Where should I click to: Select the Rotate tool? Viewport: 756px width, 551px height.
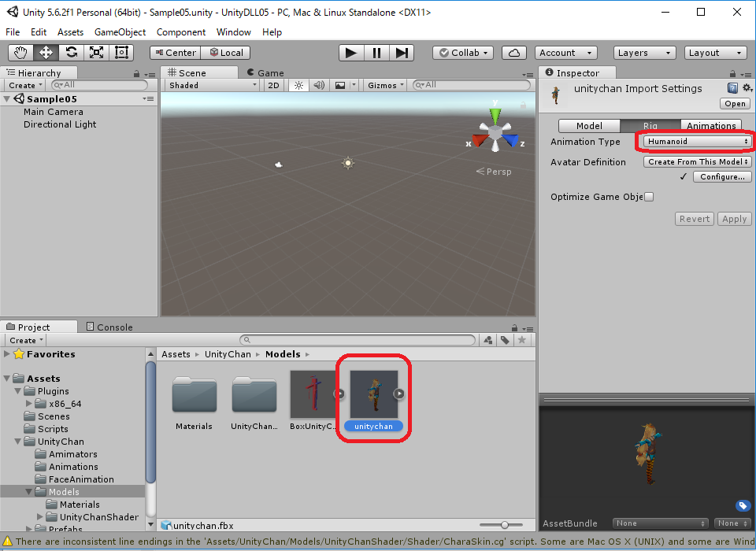[x=71, y=53]
